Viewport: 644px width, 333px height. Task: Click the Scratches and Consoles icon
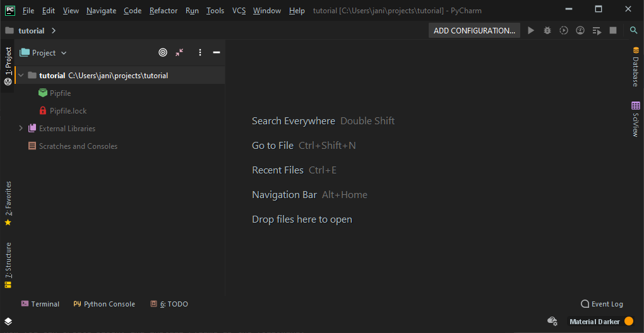(x=32, y=146)
